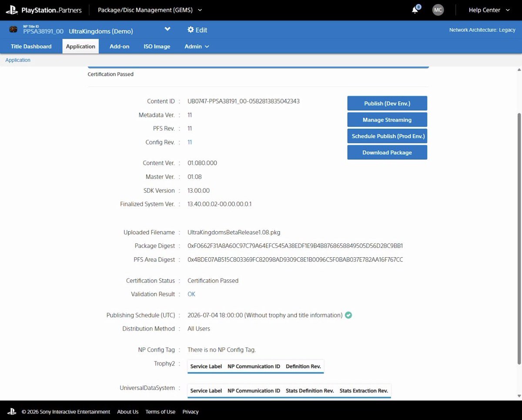The height and width of the screenshot is (420, 522).
Task: Click the Manage Streaming button
Action: click(x=387, y=120)
